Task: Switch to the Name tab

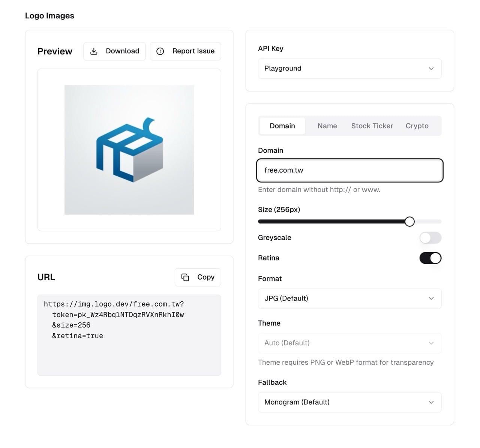Action: point(327,126)
